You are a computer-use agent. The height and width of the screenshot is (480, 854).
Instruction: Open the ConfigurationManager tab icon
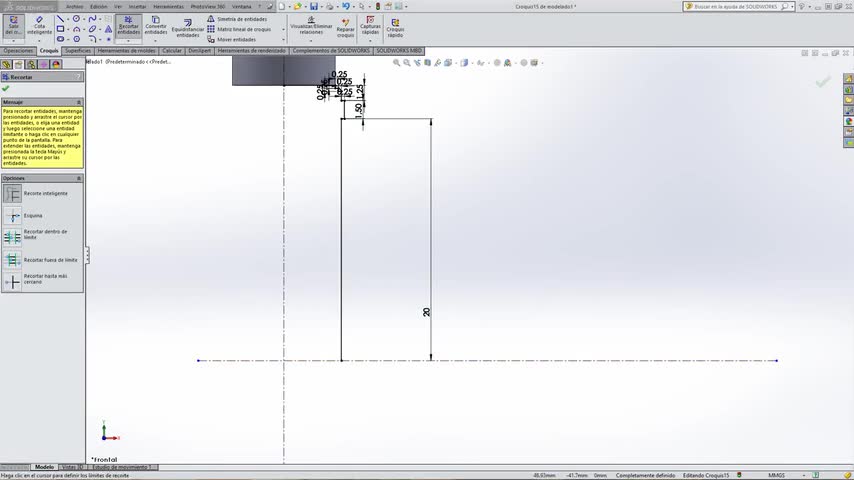[x=31, y=64]
